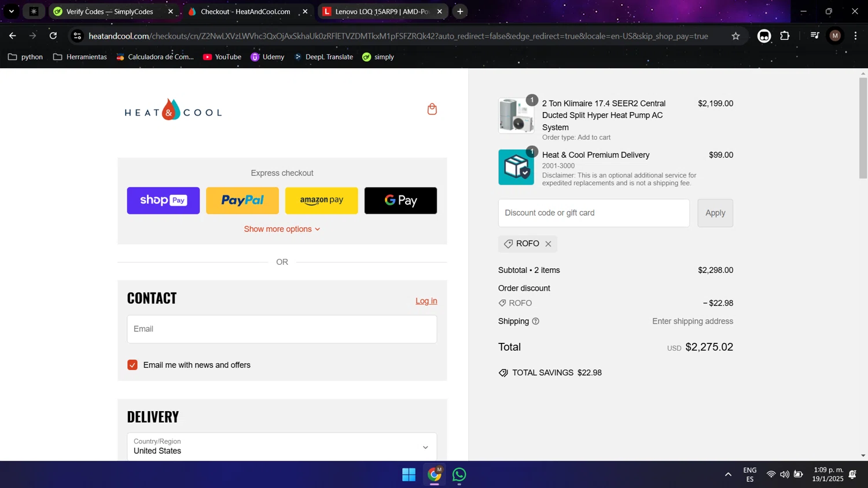View site information icon in address bar
This screenshot has width=868, height=488.
(77, 36)
